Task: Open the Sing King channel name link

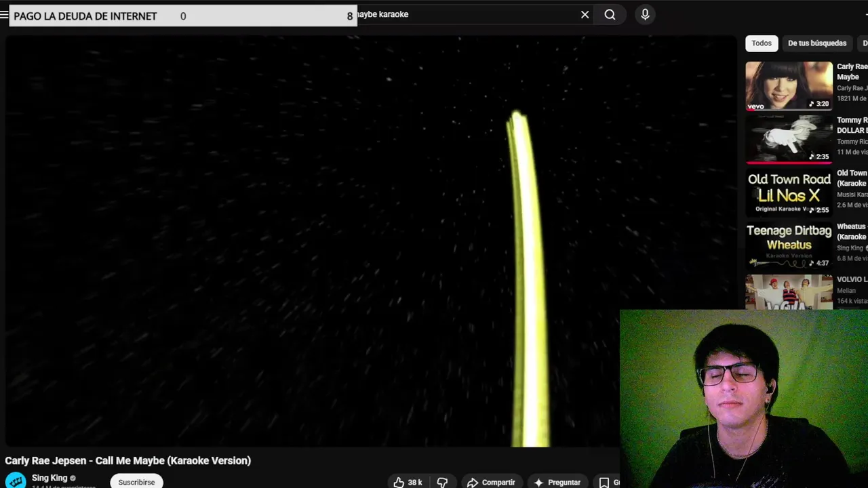Action: pyautogui.click(x=50, y=478)
